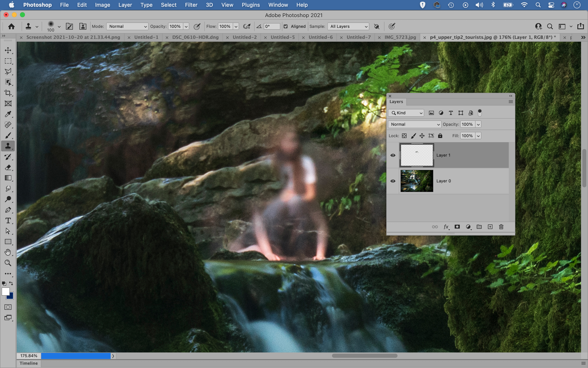
Task: Select the Dodge tool
Action: 8,199
